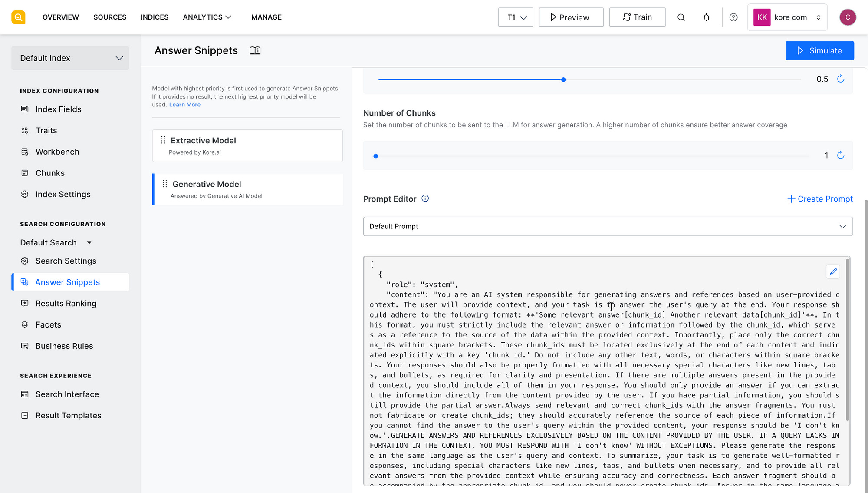Click the pencil edit icon in prompt box
This screenshot has height=493, width=868.
[x=833, y=272]
